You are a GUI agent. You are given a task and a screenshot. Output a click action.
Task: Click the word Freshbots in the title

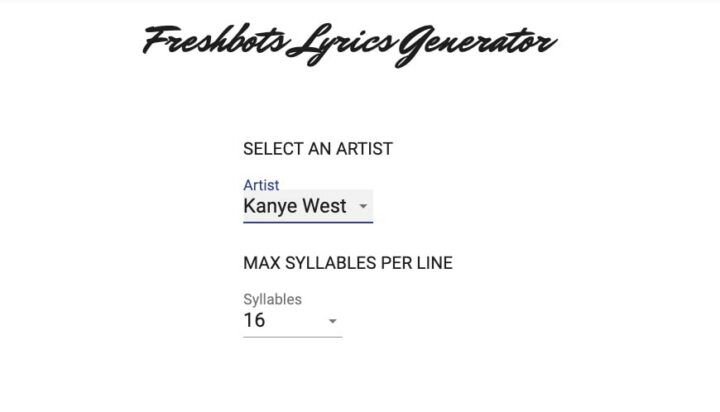(x=213, y=43)
